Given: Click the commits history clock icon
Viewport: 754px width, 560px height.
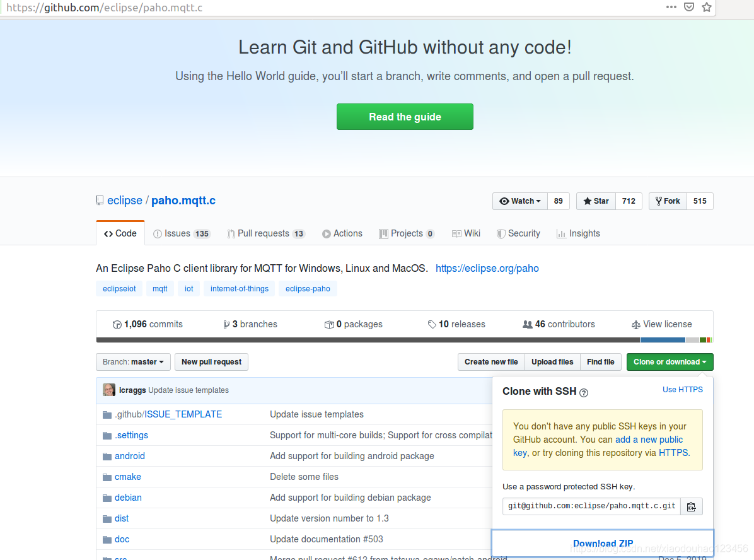Looking at the screenshot, I should click(117, 325).
